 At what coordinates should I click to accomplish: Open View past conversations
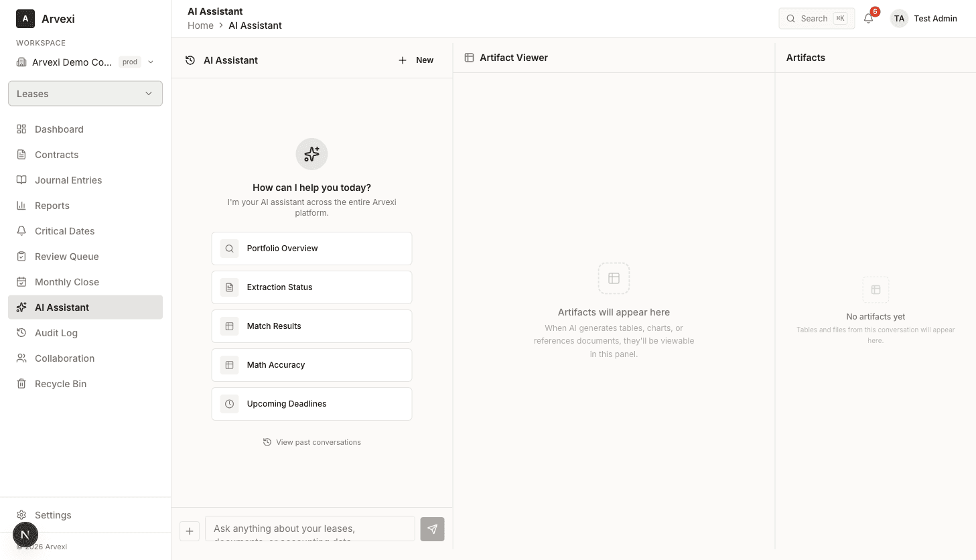pos(311,442)
